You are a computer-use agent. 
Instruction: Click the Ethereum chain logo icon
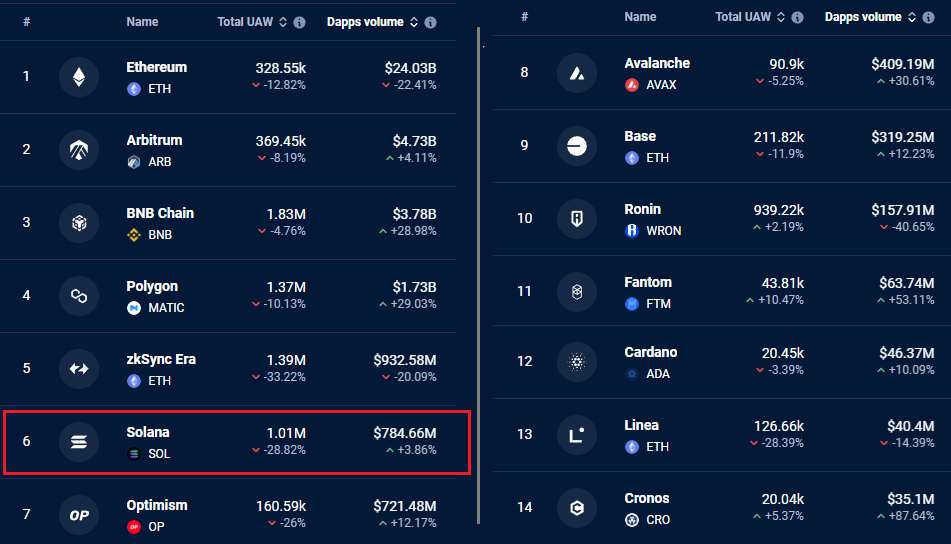(x=79, y=77)
